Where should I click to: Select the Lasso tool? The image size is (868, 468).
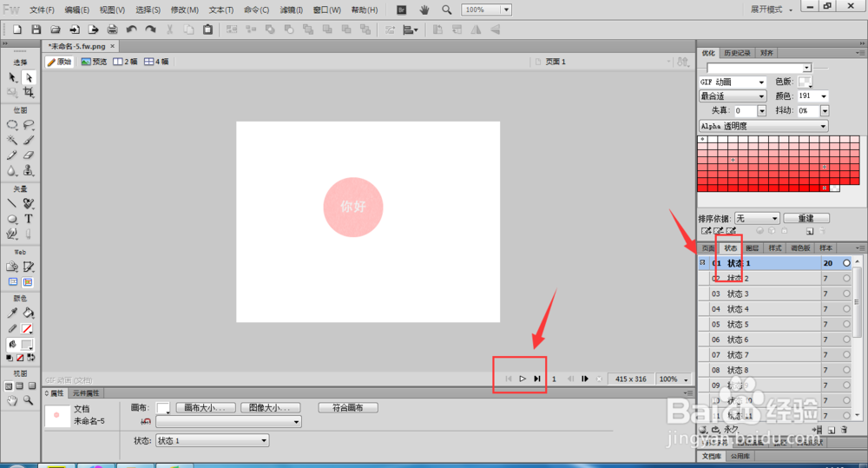29,125
